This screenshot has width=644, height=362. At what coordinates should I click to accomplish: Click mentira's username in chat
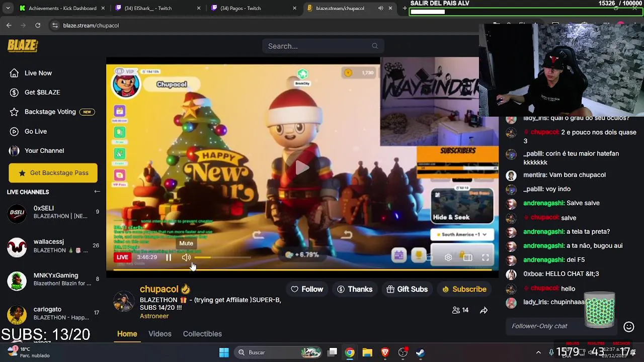coord(535,175)
